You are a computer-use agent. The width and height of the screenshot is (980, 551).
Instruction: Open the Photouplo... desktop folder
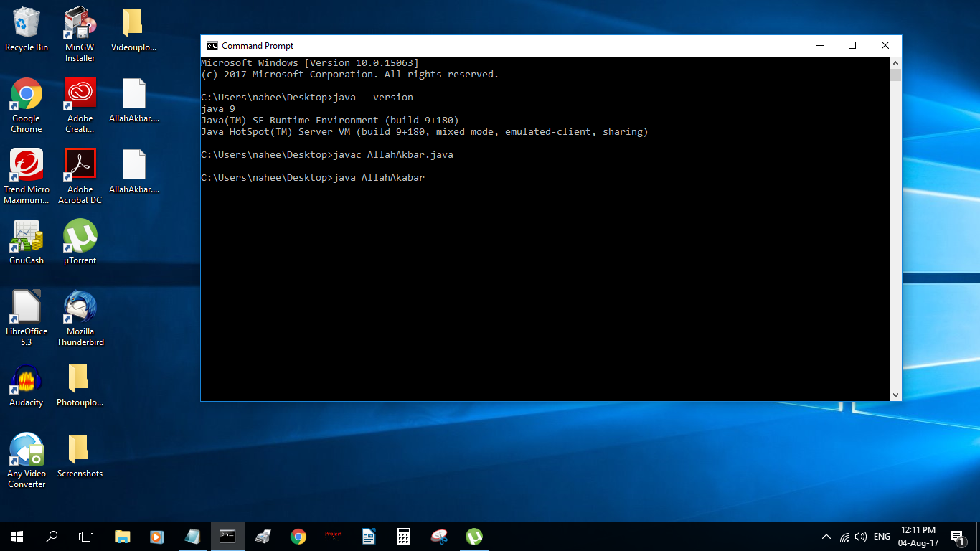80,385
